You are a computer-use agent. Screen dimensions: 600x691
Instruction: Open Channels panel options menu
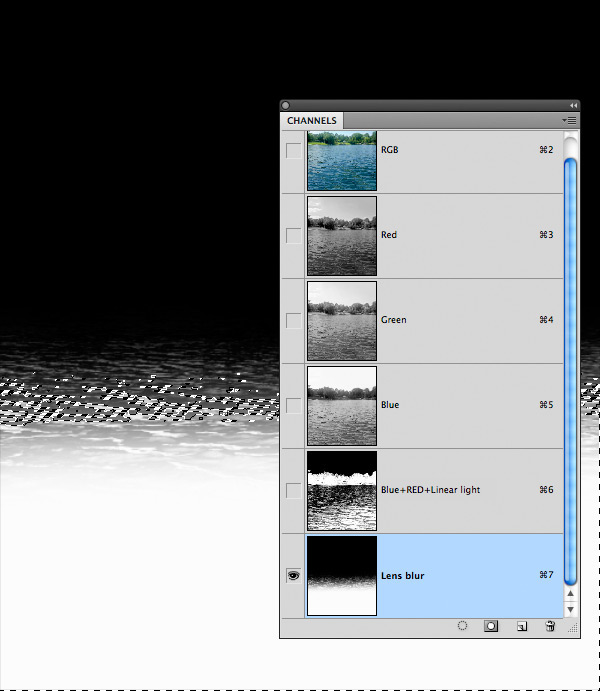pos(570,120)
